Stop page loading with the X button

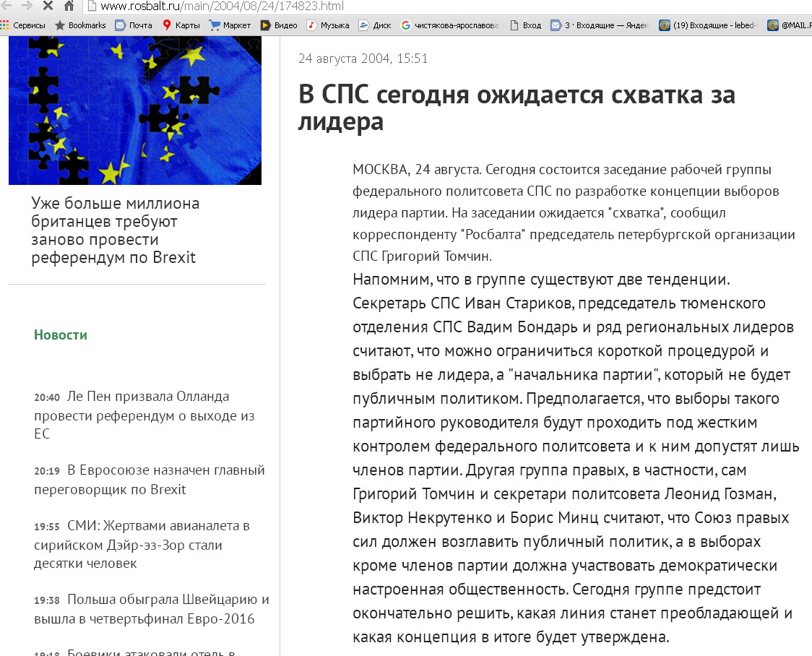click(48, 5)
